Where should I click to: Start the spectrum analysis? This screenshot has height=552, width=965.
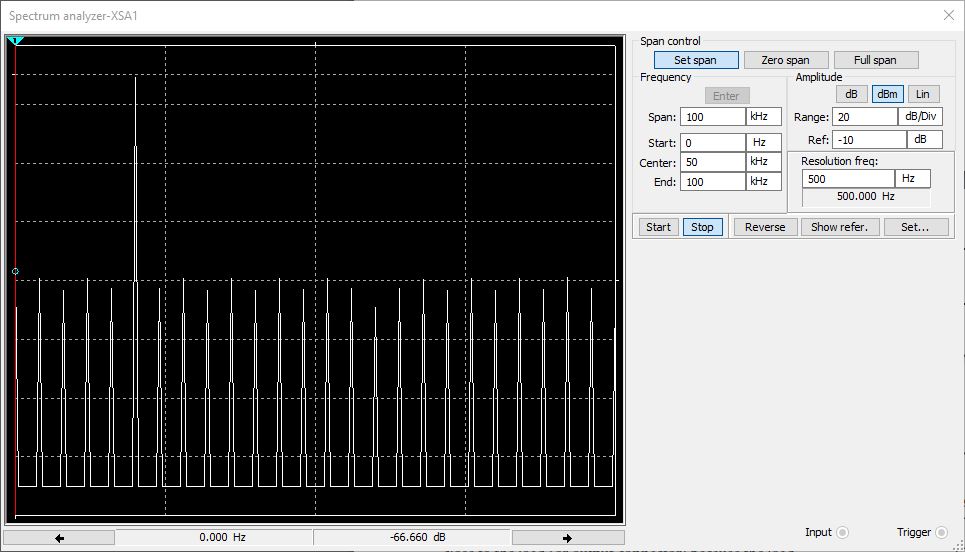coord(659,227)
